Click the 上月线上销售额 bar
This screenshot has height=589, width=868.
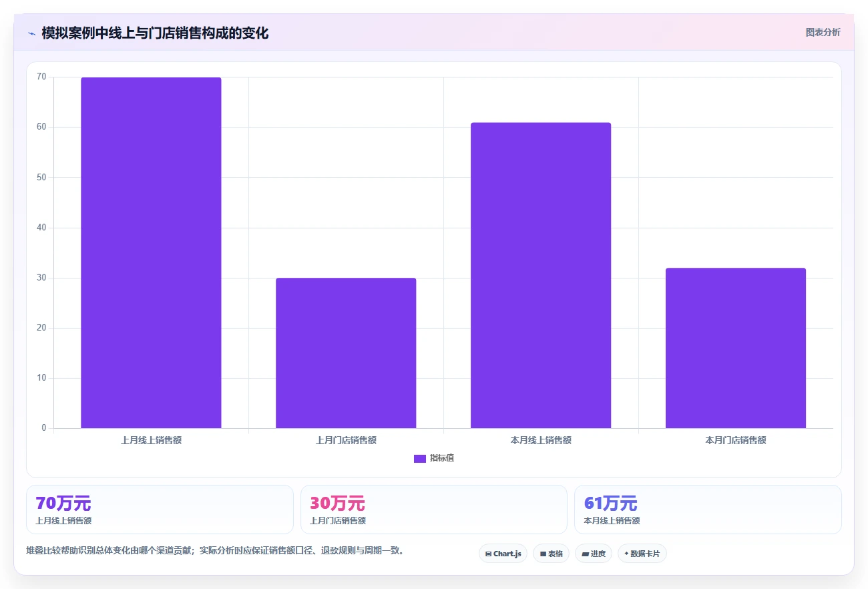[151, 252]
